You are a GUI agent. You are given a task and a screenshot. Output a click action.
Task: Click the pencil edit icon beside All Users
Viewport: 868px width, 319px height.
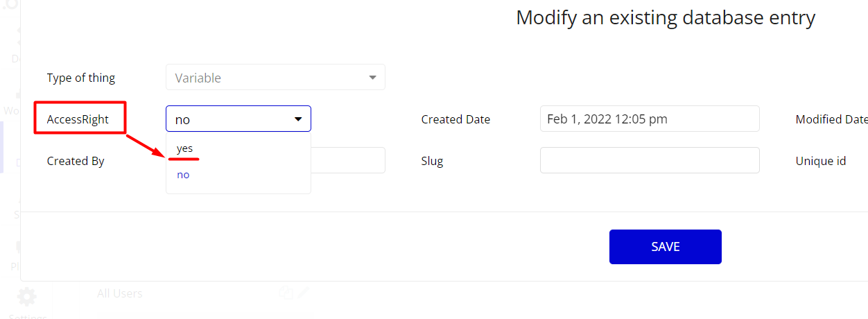pos(303,293)
